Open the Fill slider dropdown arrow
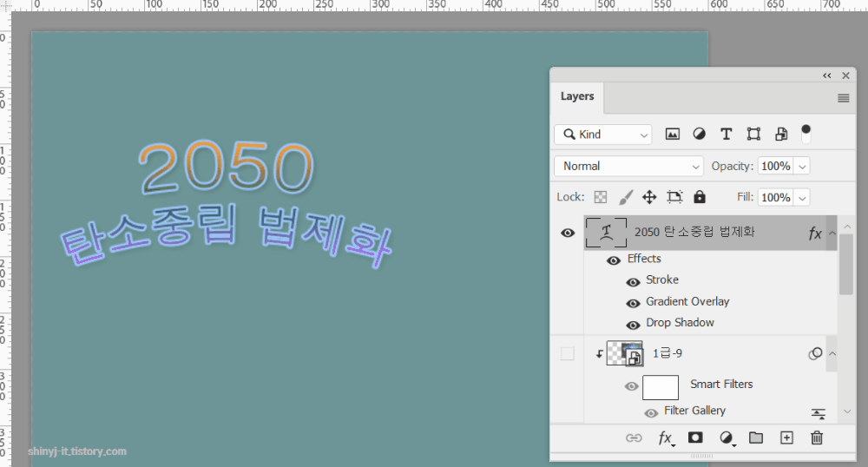Image resolution: width=868 pixels, height=467 pixels. coord(801,198)
